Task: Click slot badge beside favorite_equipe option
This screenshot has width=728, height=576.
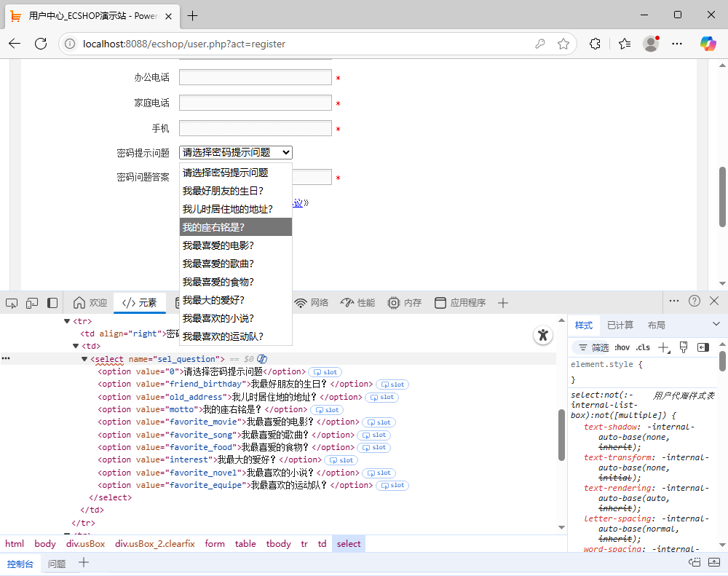Action: 392,486
